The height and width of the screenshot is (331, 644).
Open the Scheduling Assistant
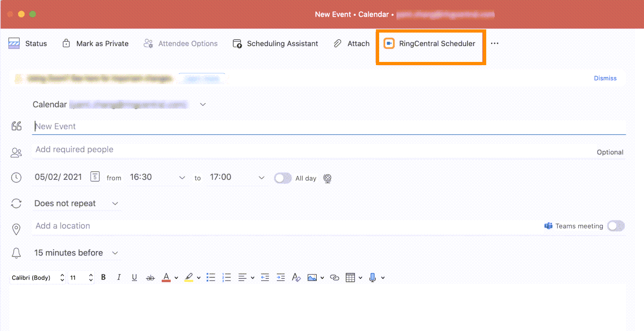coord(276,43)
